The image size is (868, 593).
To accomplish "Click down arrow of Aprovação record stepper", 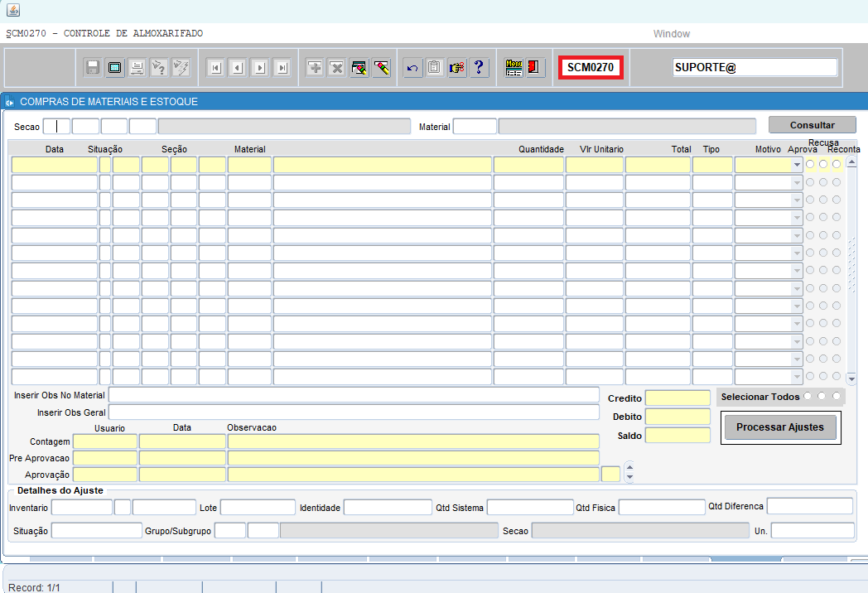I will point(629,477).
